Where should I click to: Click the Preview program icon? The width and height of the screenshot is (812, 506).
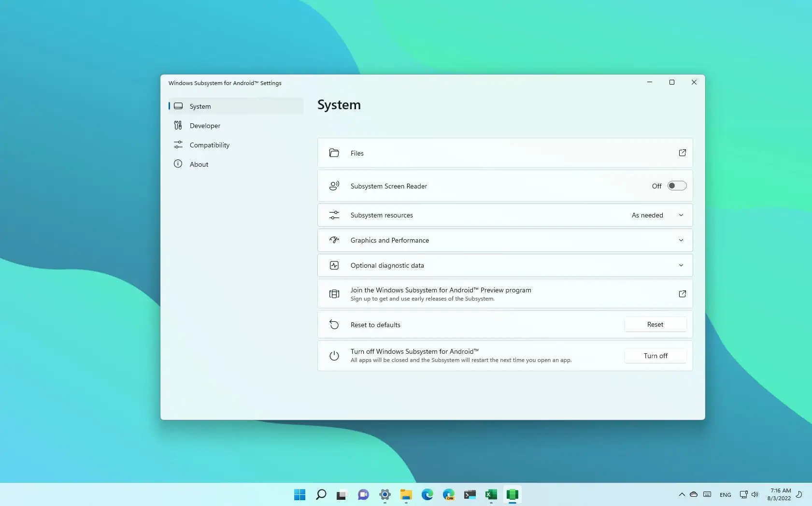334,294
